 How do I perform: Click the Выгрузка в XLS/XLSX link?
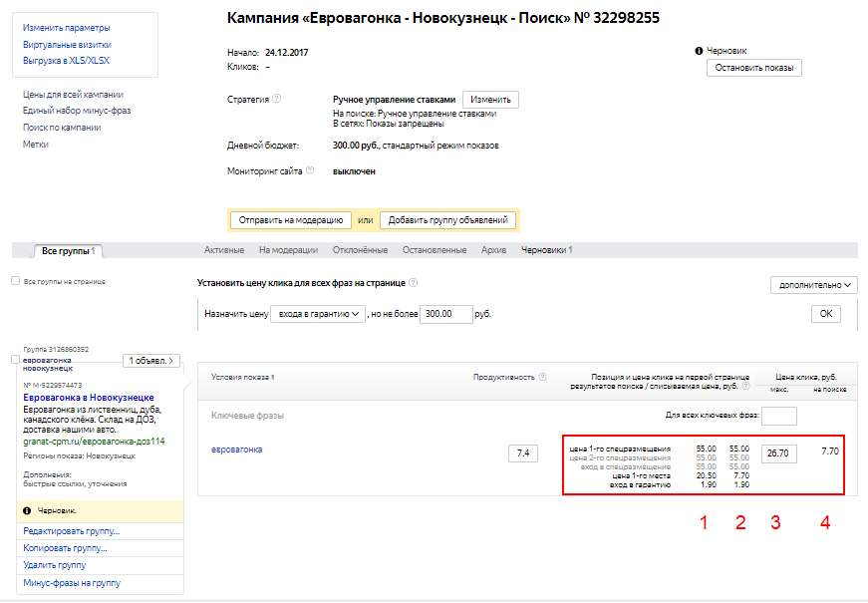click(x=66, y=61)
